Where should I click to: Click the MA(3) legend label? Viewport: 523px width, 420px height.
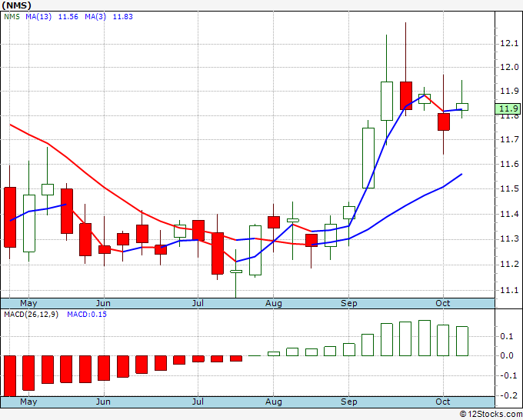click(95, 17)
